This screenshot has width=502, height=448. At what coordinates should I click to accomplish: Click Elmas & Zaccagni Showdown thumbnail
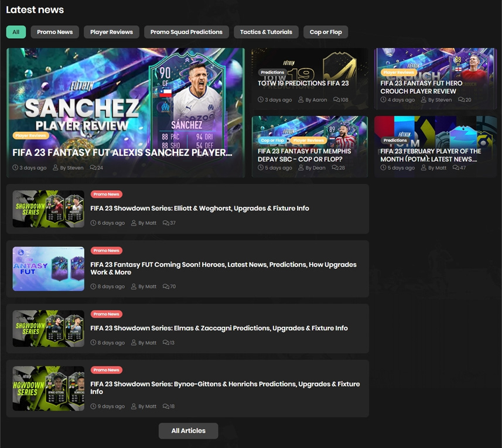pyautogui.click(x=49, y=329)
